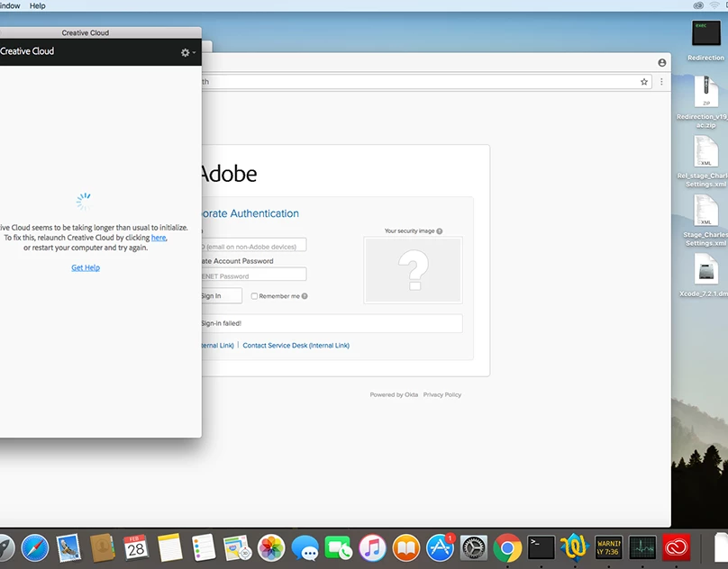Launch Safari from the dock
Viewport: 728px width, 569px height.
(x=34, y=546)
